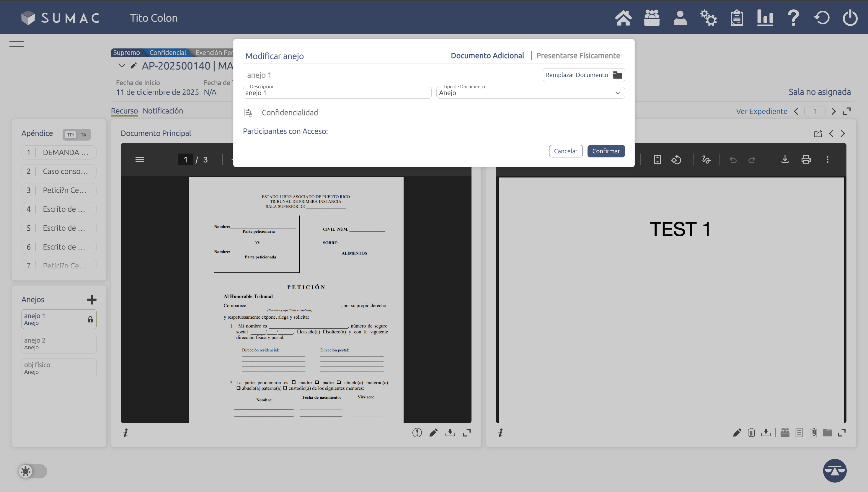Click the power logout icon
868x492 pixels.
[x=850, y=18]
